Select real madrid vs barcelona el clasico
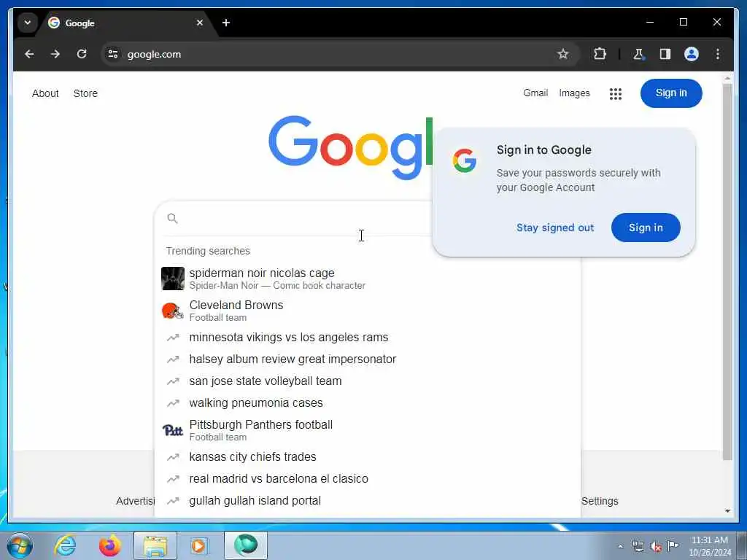Viewport: 747px width, 560px height. (368, 478)
